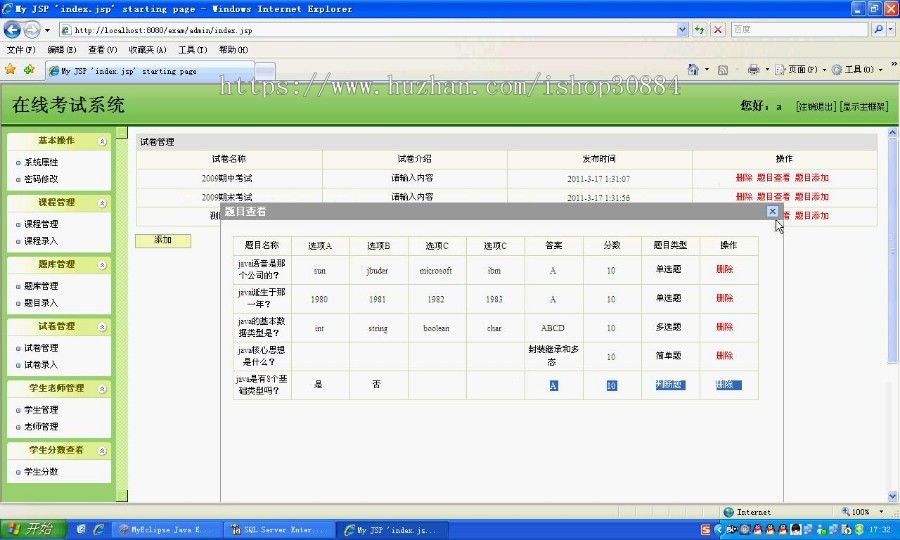Open 题库管理 link in sidebar
Screen dimensions: 900x540
[x=41, y=286]
